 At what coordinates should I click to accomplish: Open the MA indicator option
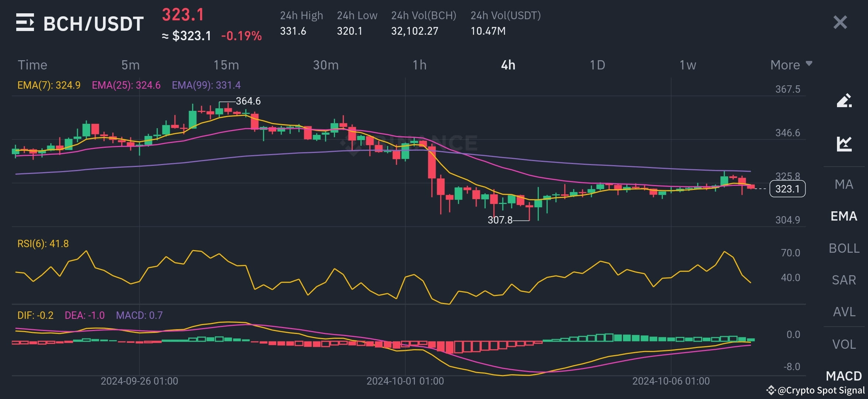pos(844,185)
